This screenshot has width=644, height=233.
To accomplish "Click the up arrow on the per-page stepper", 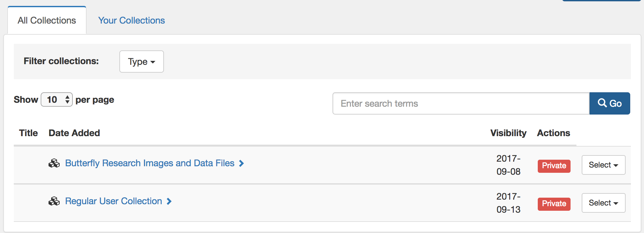I will click(68, 97).
